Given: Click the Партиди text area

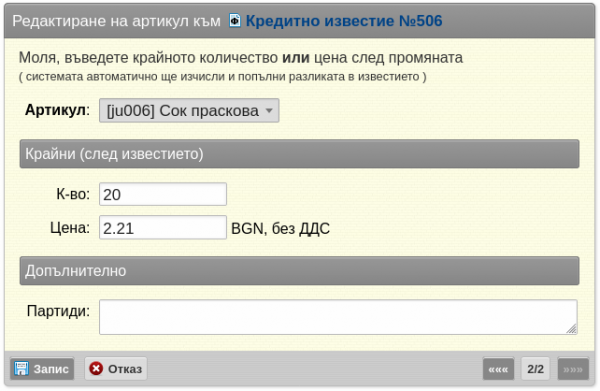Looking at the screenshot, I should (x=338, y=317).
